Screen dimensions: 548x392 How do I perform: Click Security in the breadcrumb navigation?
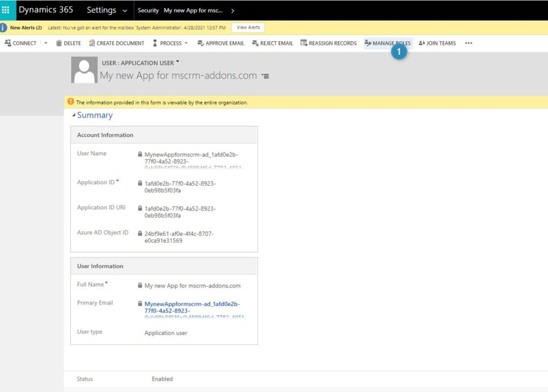148,10
